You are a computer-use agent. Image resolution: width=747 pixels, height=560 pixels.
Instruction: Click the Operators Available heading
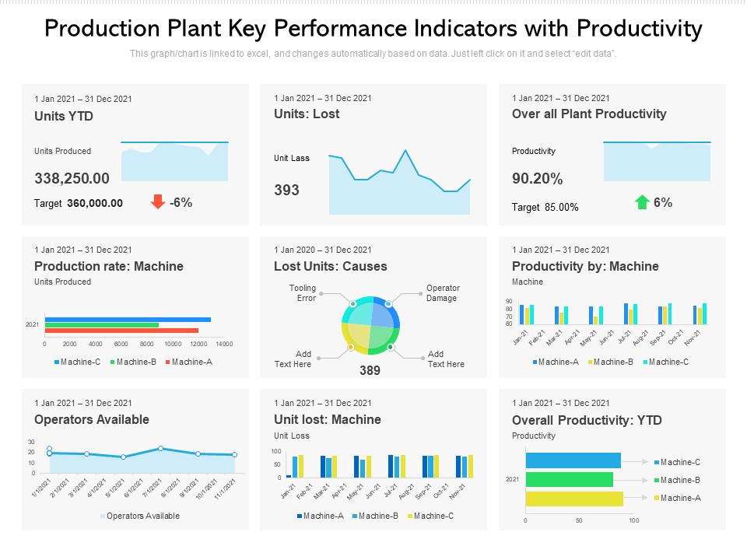coord(92,419)
